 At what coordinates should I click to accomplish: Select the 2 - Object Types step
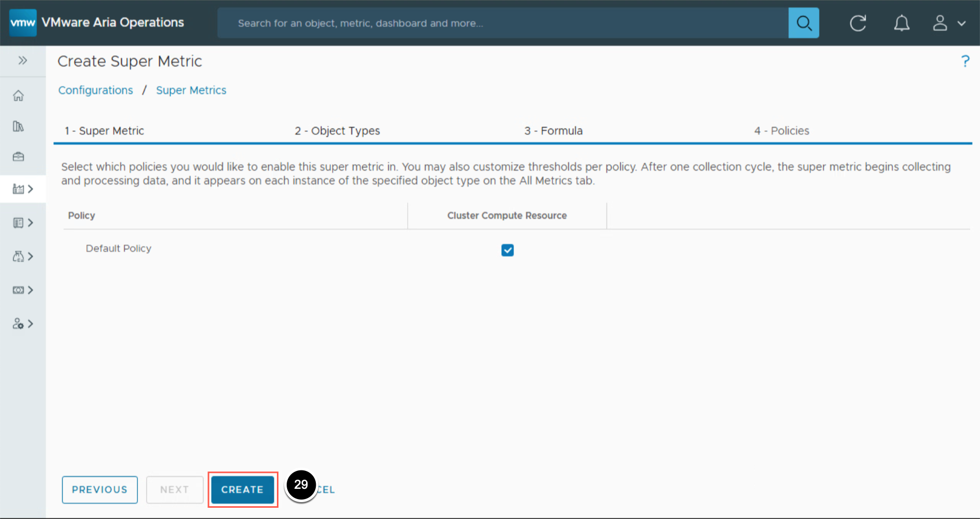[337, 131]
